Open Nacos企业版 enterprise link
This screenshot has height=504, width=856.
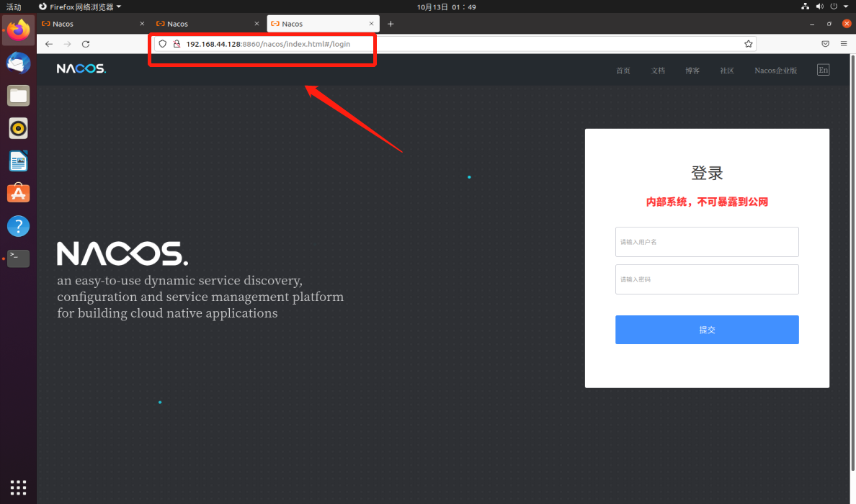(x=776, y=71)
